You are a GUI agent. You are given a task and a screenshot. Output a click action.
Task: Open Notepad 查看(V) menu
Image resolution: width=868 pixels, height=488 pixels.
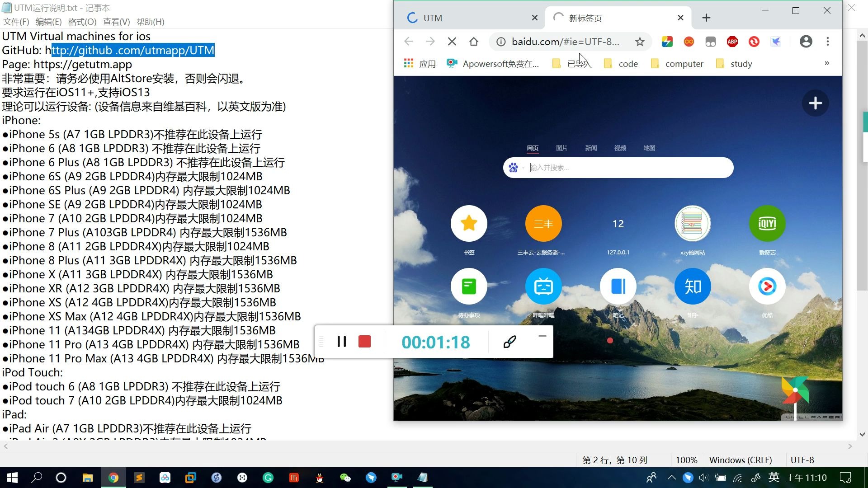(116, 22)
